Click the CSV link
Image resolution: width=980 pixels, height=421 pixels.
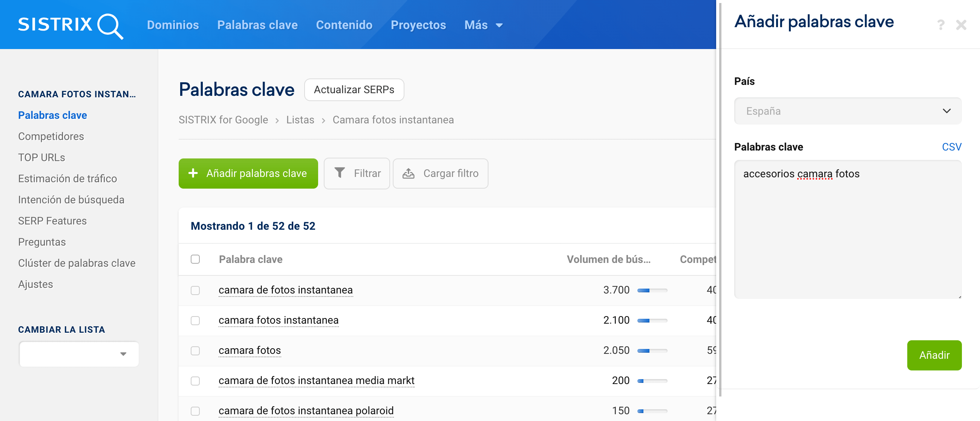coord(951,147)
